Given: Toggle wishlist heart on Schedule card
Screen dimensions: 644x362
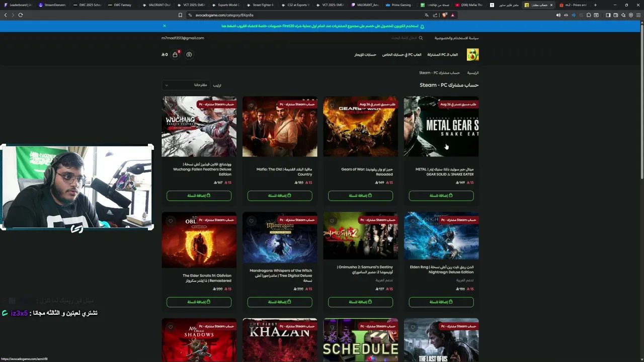Looking at the screenshot, I should pyautogui.click(x=332, y=327).
